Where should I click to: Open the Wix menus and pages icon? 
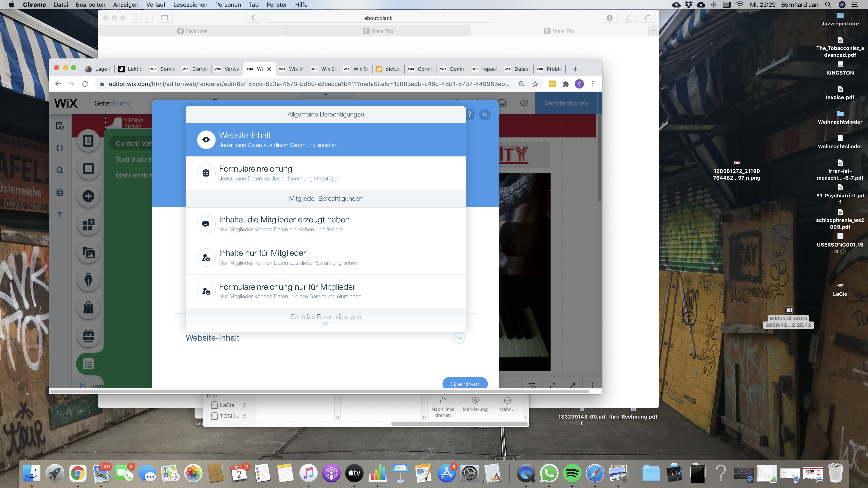pos(88,141)
